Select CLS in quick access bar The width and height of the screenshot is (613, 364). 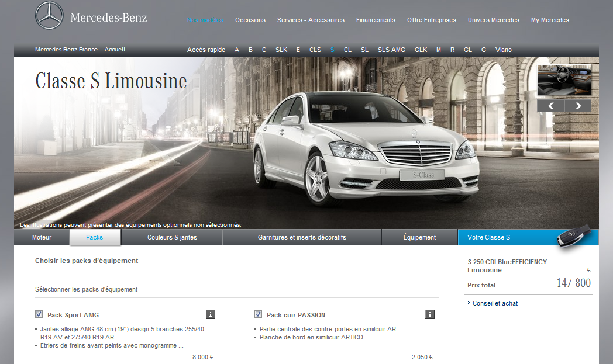[x=315, y=50]
